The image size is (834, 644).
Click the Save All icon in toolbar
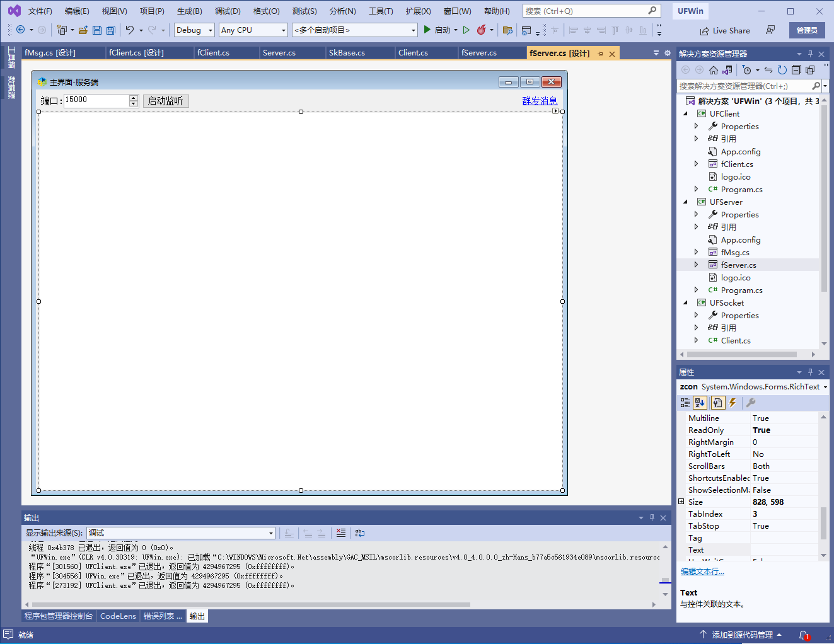point(111,30)
